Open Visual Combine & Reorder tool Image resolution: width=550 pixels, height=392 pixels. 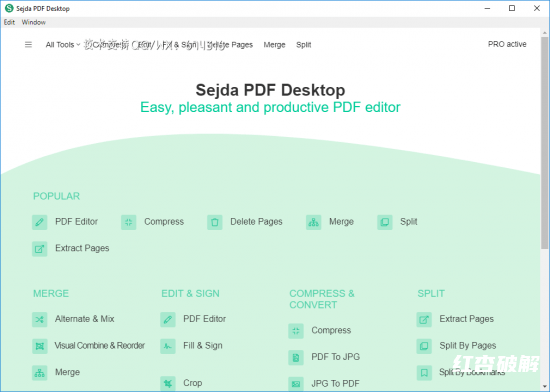click(100, 345)
